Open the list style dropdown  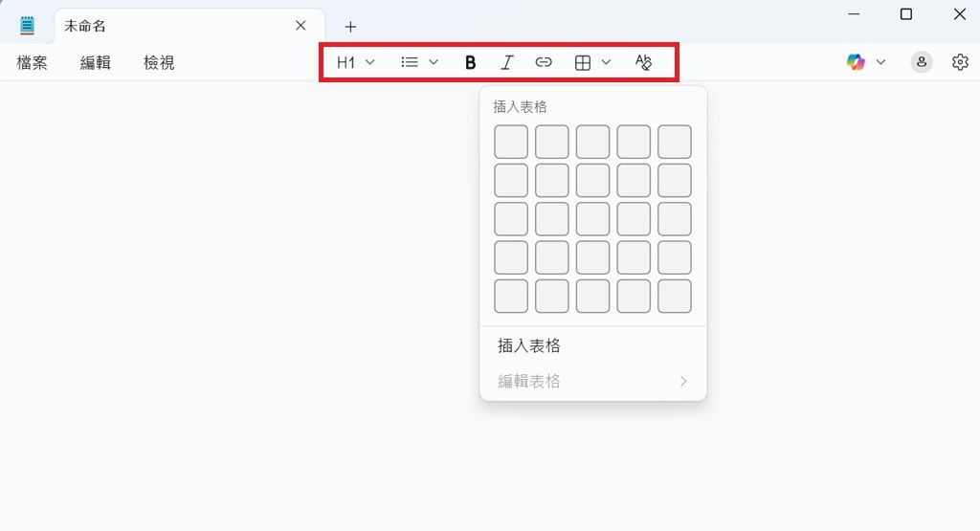pyautogui.click(x=419, y=62)
